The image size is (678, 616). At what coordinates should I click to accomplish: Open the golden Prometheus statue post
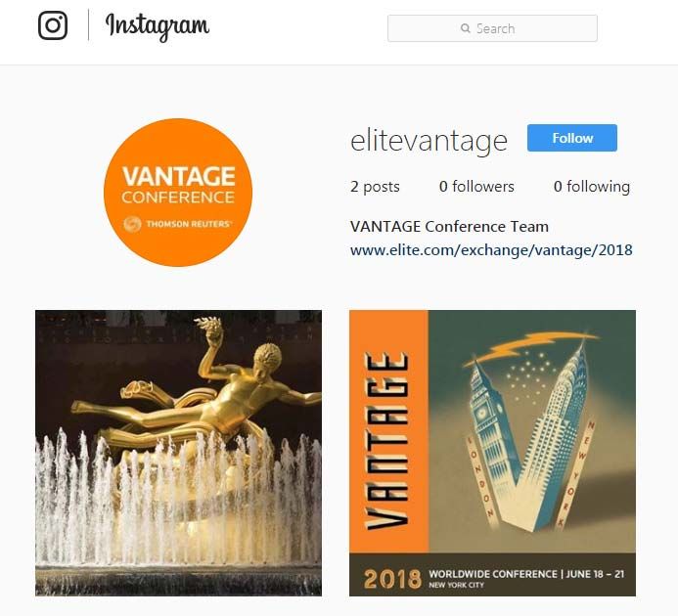(x=178, y=453)
